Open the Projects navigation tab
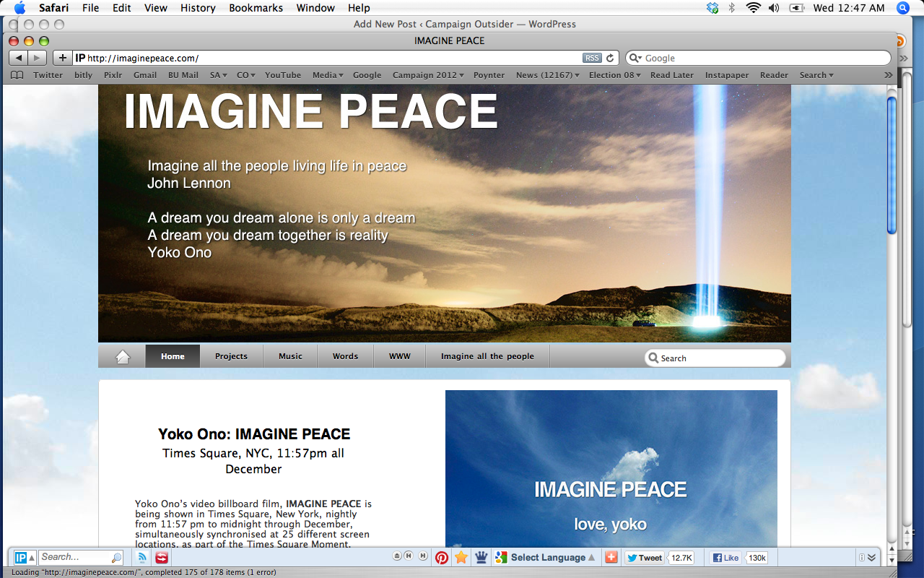Screen dimensions: 924x578 (231, 356)
